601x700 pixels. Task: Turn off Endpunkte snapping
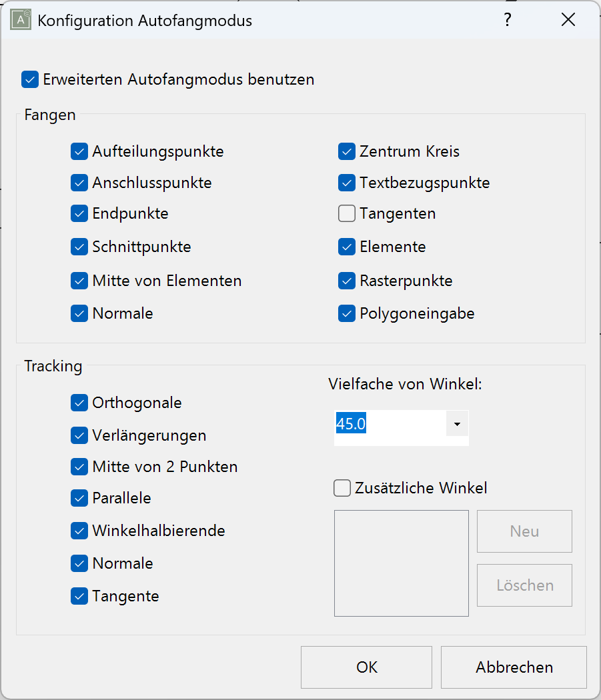click(79, 214)
